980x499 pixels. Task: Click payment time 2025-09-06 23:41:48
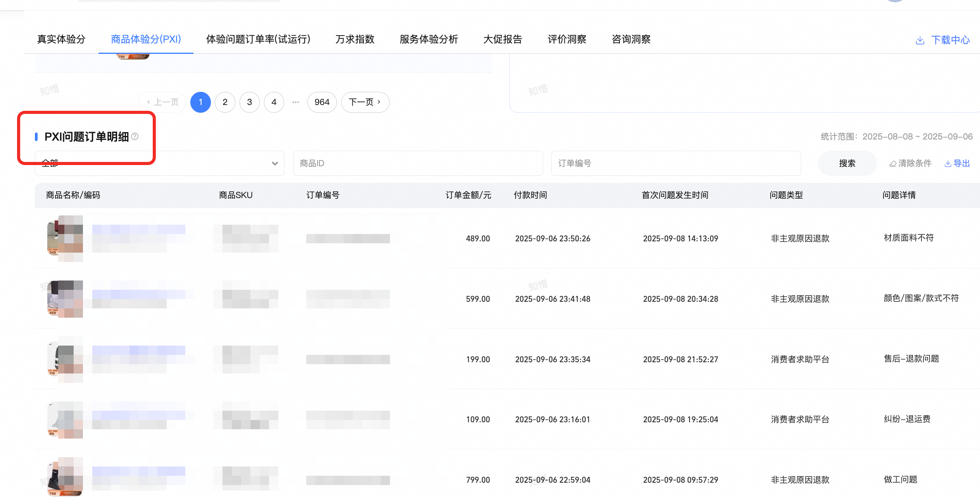553,299
